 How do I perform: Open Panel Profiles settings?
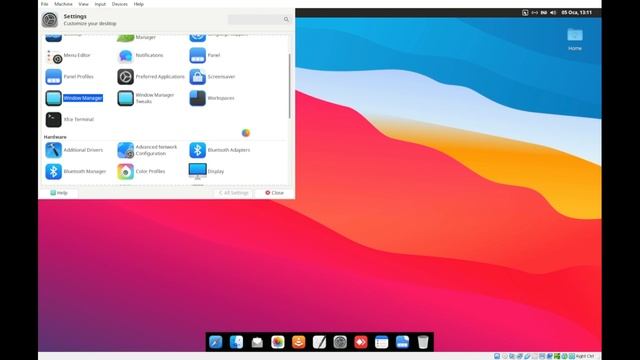tap(70, 77)
